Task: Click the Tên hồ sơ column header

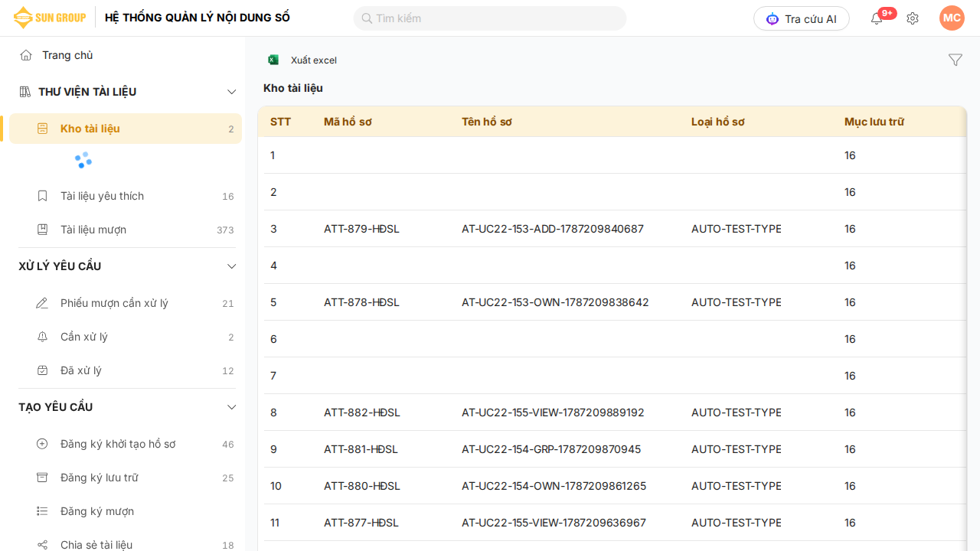Action: coord(487,122)
